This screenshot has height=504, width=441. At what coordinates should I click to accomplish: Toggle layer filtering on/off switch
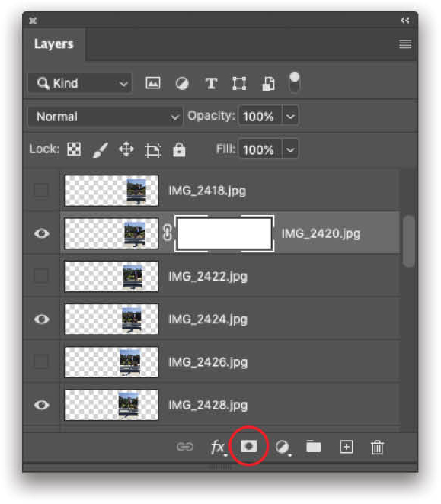pos(295,82)
